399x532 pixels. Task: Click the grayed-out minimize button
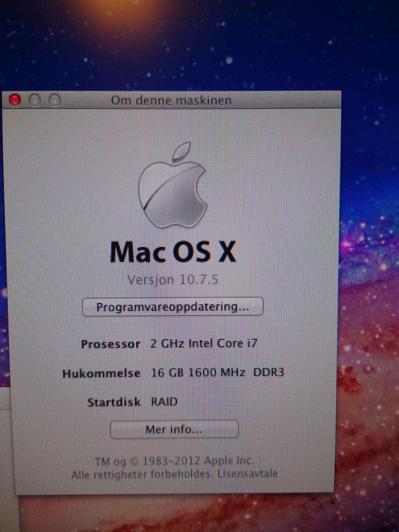35,100
